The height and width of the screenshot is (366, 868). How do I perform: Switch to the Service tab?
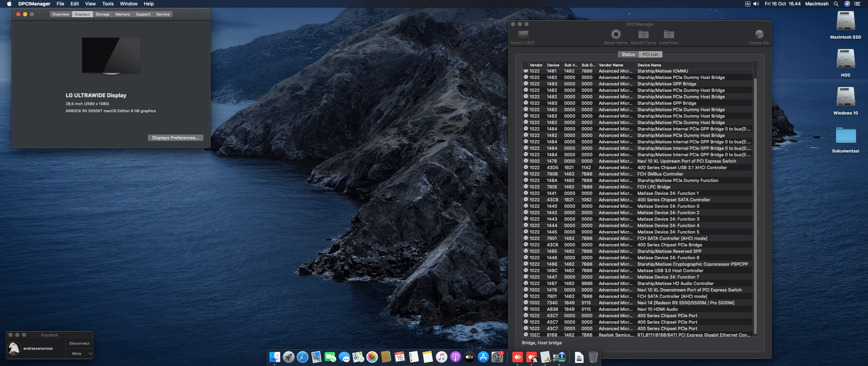163,14
